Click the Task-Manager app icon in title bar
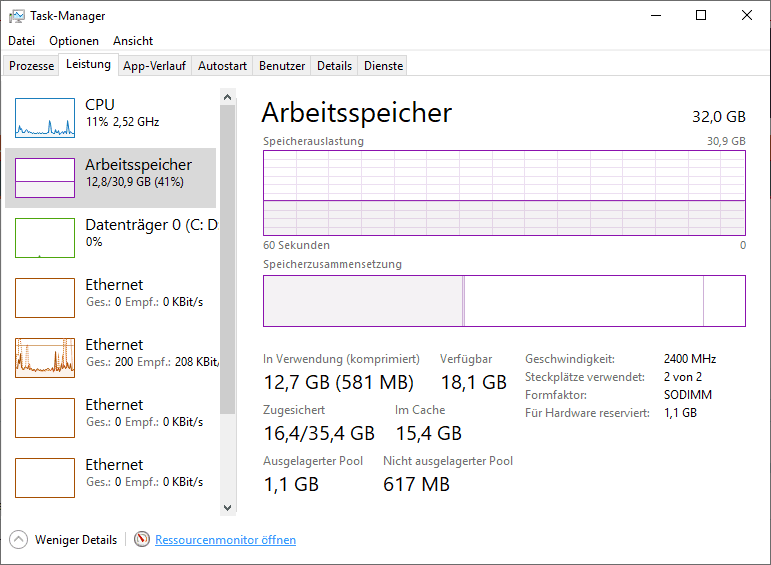 pos(18,16)
